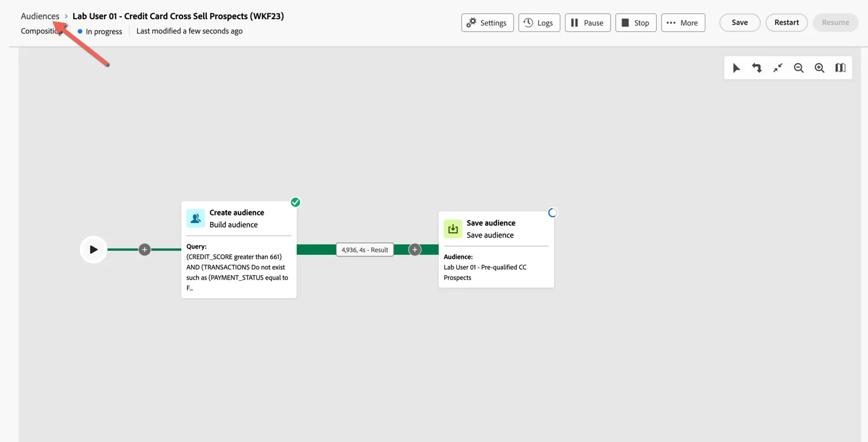Zoom in with the magnifier plus icon
Screen dimensions: 868x442
820,68
